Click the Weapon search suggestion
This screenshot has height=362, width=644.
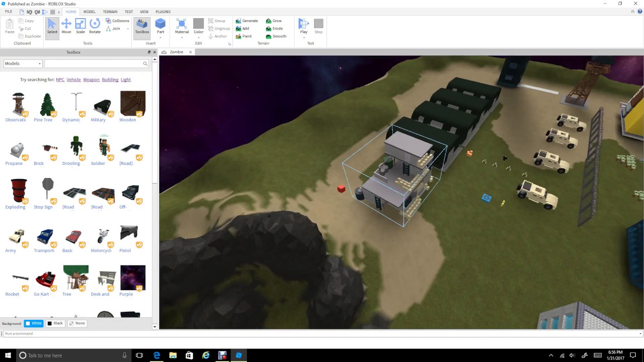click(91, 79)
